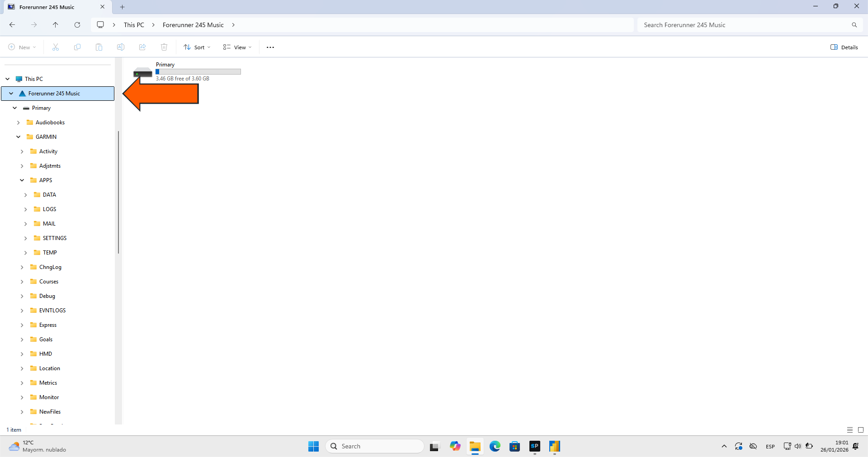Go back with the Back arrow
The image size is (868, 457).
12,25
